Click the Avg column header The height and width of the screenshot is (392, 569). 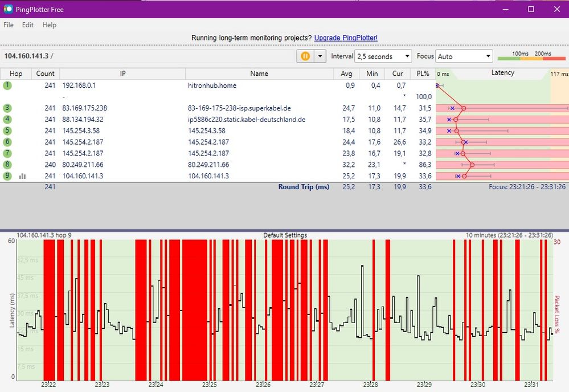347,73
